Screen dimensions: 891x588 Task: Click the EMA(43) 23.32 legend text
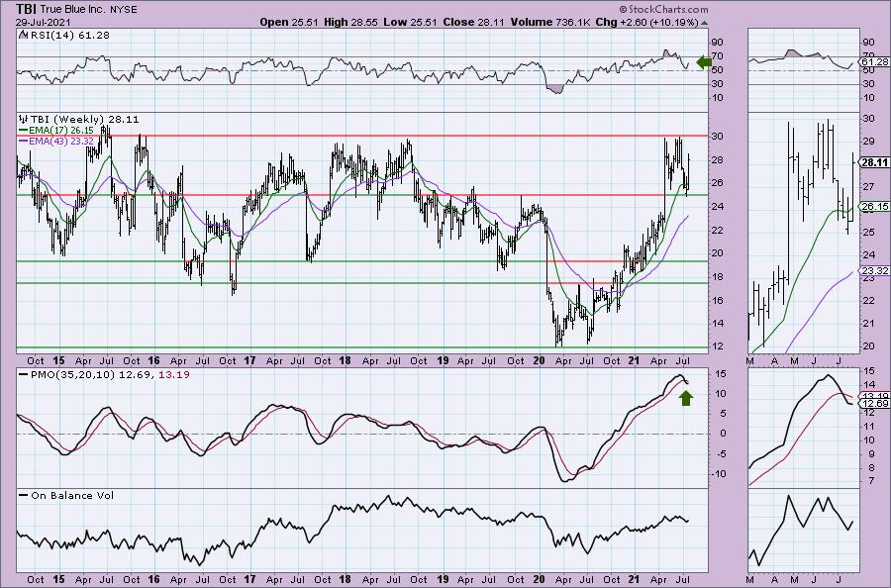click(61, 141)
